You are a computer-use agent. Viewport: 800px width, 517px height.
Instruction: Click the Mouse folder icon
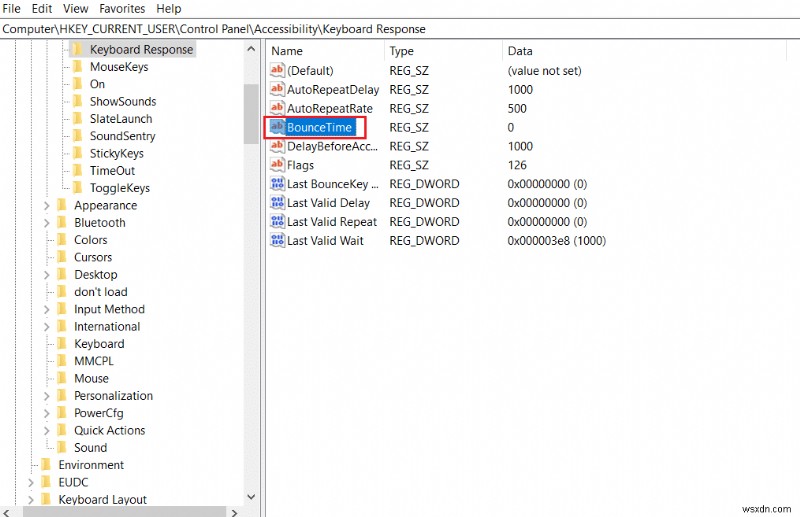pos(61,379)
